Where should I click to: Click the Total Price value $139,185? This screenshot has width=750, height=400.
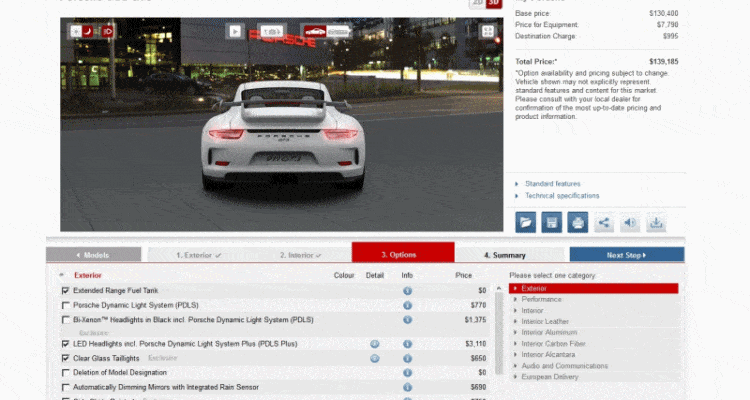coord(663,61)
